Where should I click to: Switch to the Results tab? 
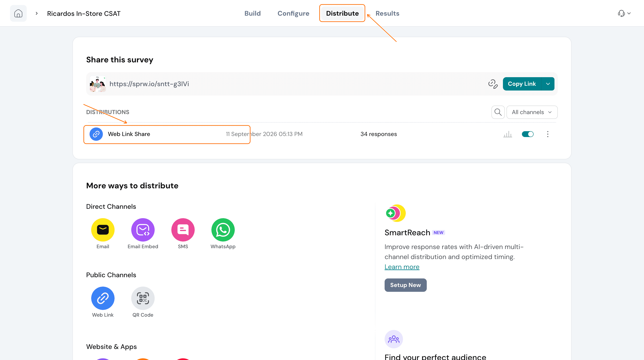pyautogui.click(x=387, y=13)
